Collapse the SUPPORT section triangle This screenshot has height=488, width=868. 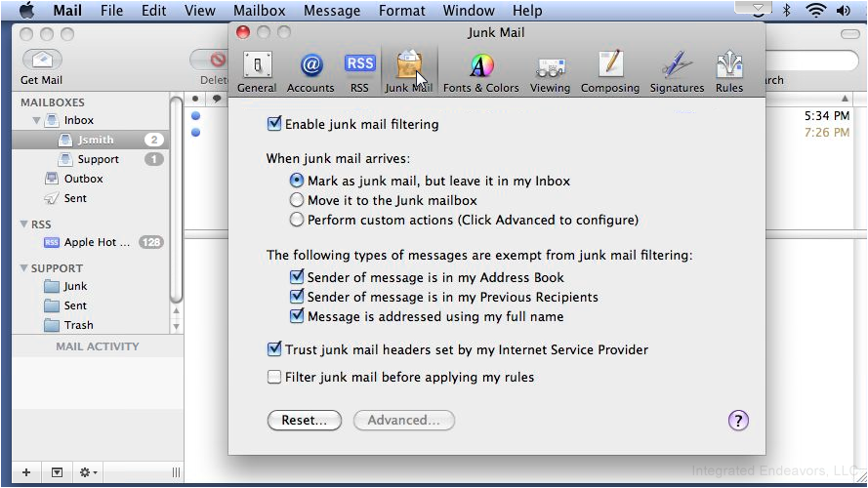tap(23, 267)
